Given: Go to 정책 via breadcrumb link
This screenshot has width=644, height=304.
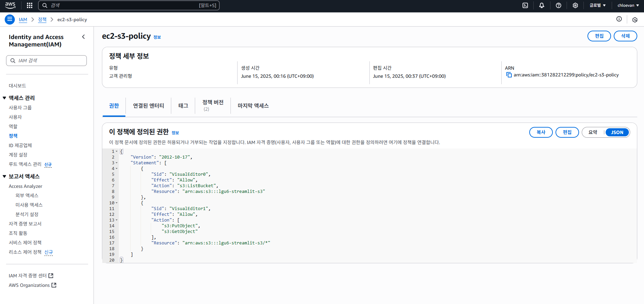Looking at the screenshot, I should tap(42, 20).
